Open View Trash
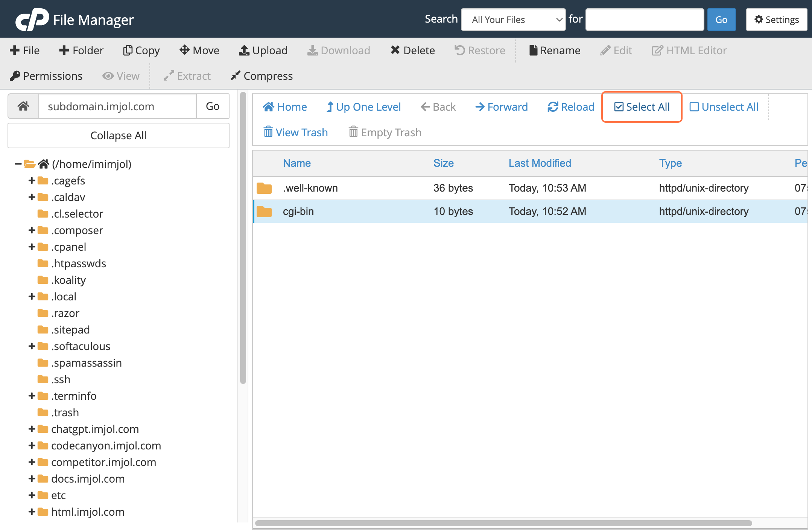Image resolution: width=812 pixels, height=530 pixels. (x=296, y=132)
